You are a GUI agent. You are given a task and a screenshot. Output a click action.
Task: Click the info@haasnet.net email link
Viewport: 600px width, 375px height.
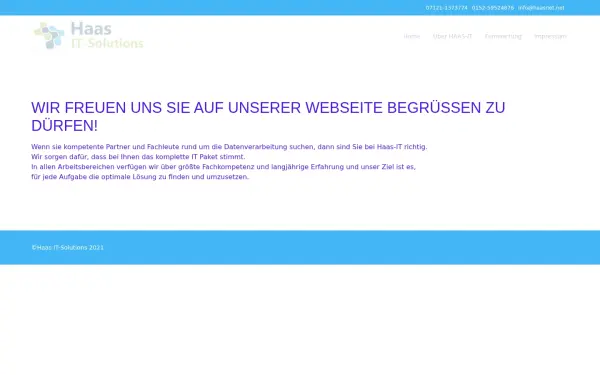(x=541, y=8)
